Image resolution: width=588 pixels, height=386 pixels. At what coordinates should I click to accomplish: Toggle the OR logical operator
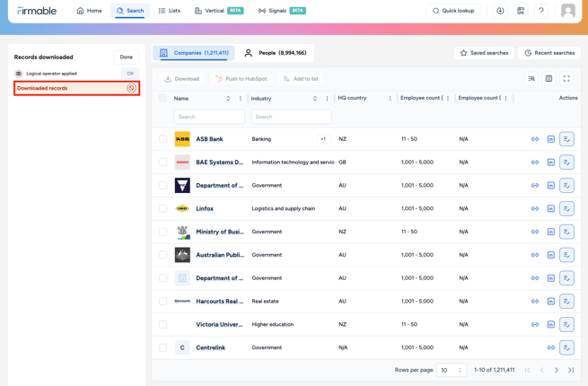coord(130,74)
